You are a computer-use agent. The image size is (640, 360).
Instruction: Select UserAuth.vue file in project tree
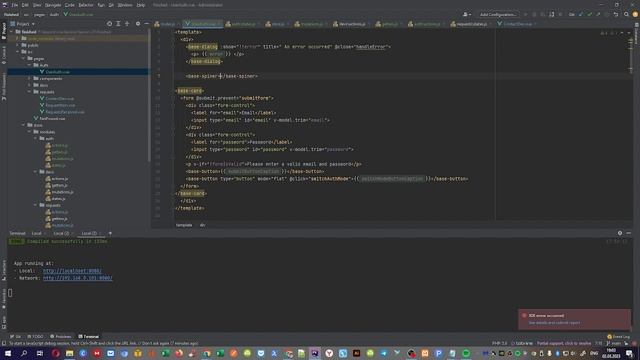[57, 72]
